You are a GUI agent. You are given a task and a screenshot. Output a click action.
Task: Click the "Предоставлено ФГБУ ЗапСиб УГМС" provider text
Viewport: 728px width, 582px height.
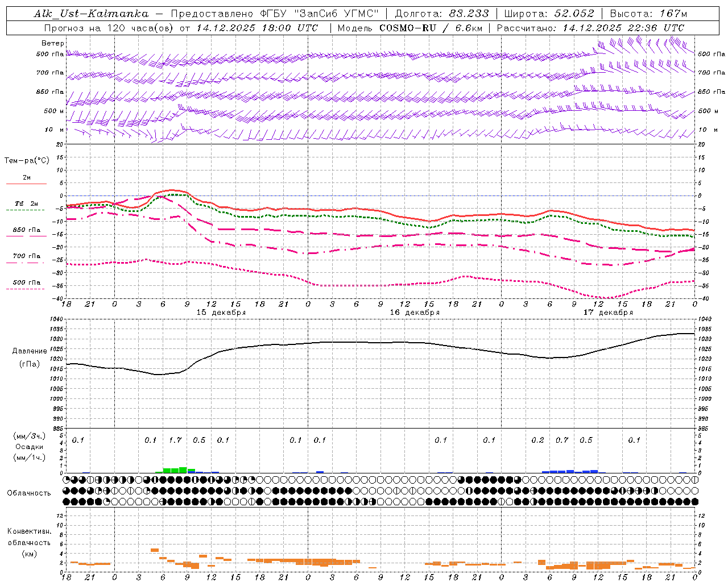(x=275, y=14)
